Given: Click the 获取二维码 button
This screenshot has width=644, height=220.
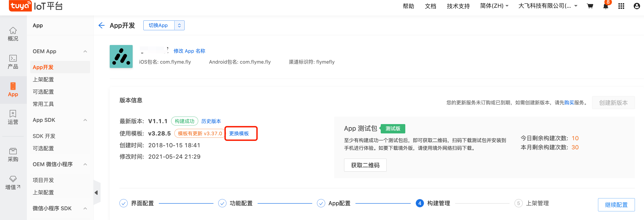Looking at the screenshot, I should tap(365, 165).
